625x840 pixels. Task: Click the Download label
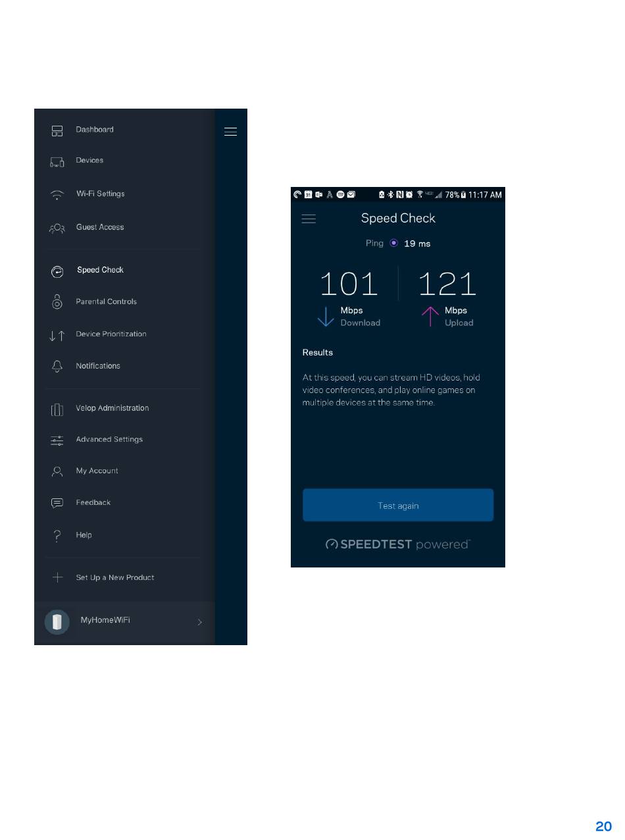click(361, 323)
